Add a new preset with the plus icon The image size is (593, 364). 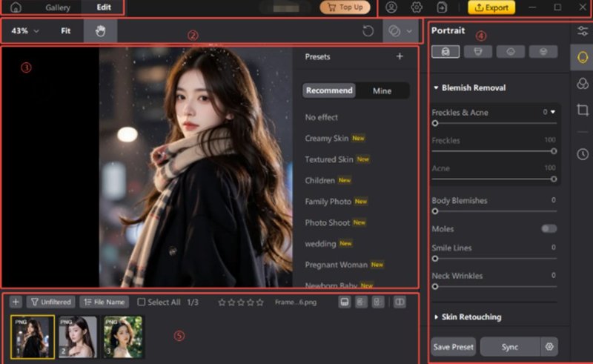tap(400, 56)
